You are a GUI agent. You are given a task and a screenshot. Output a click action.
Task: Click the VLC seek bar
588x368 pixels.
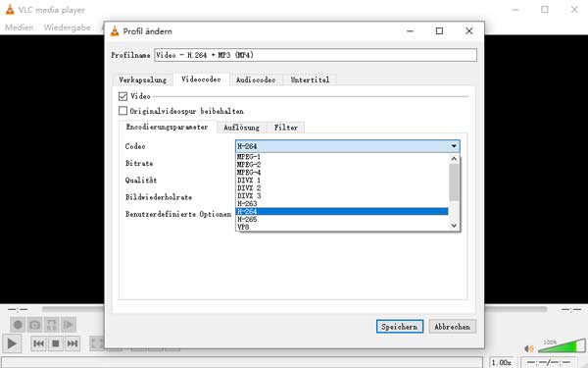coord(294,309)
